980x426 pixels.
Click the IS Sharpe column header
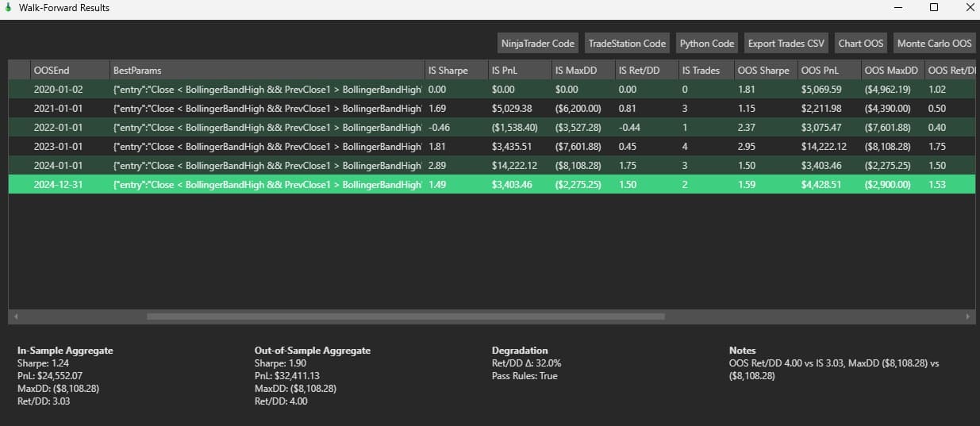click(455, 70)
